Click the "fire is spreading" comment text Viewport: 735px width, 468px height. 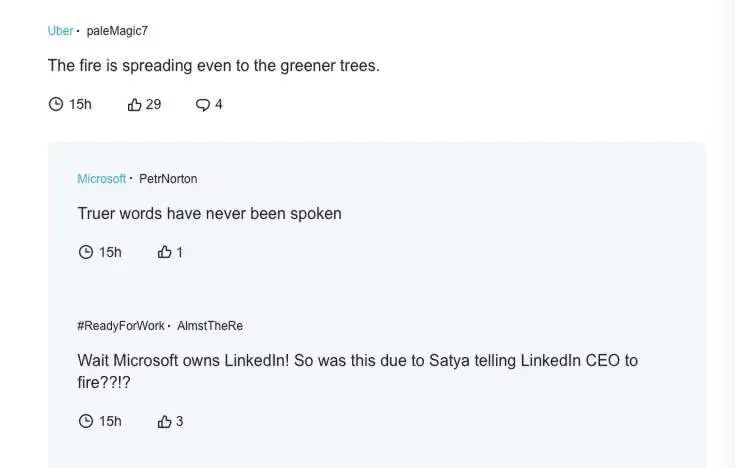coord(214,66)
